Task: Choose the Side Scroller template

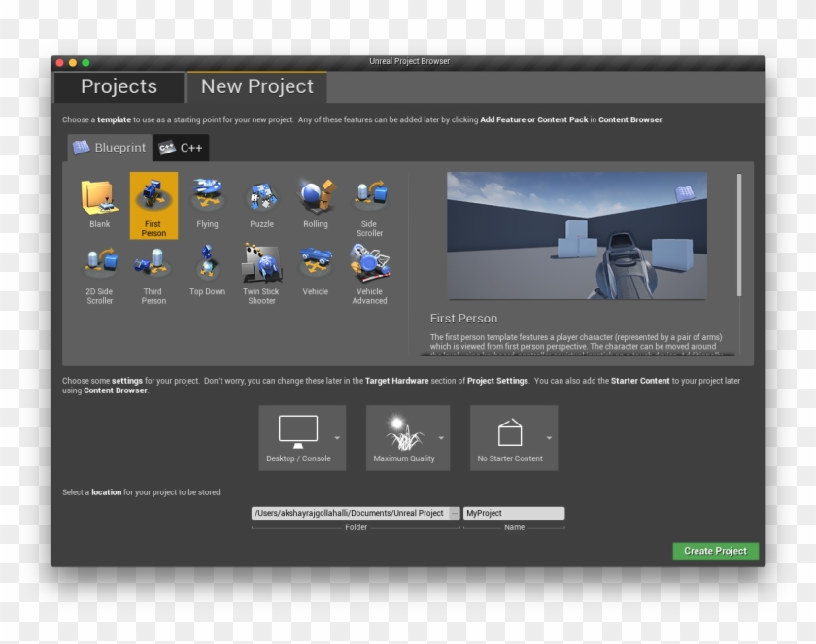Action: 369,206
